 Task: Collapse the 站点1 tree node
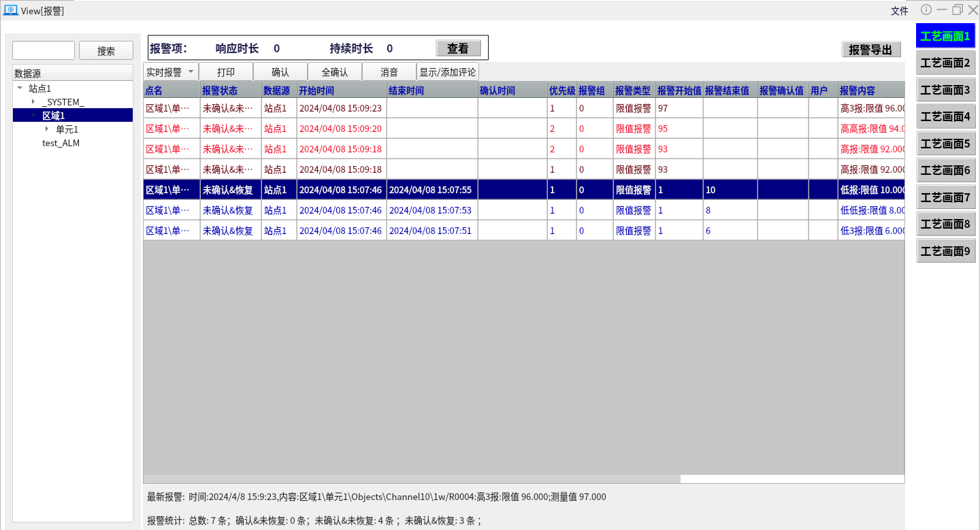pyautogui.click(x=20, y=88)
